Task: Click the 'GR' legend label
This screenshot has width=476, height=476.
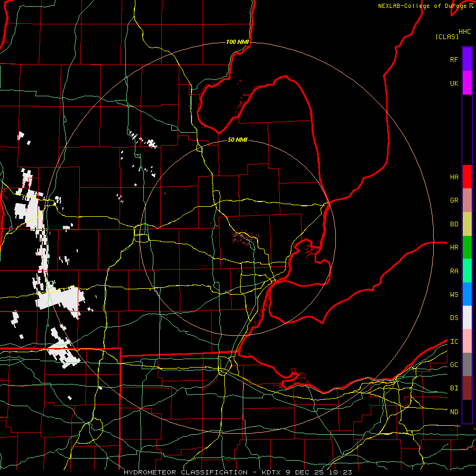Action: (x=454, y=200)
